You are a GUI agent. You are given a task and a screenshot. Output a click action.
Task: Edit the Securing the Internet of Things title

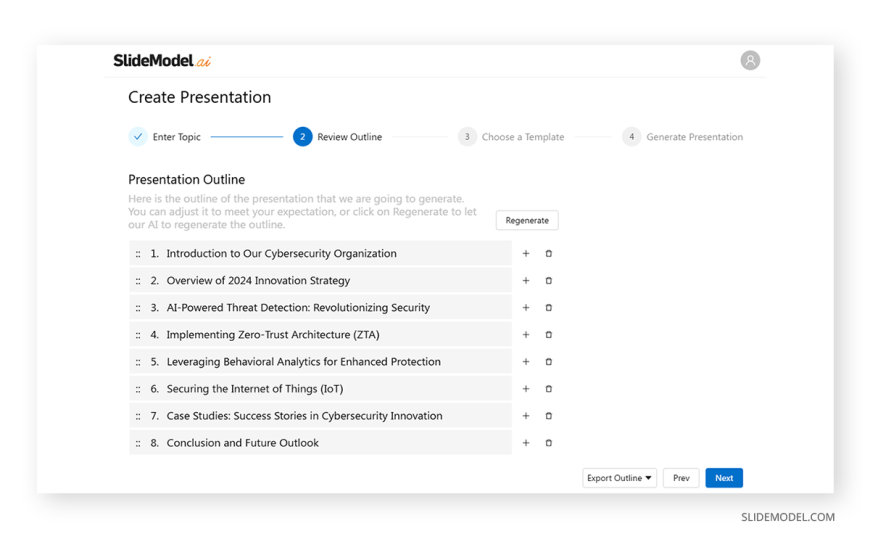255,389
